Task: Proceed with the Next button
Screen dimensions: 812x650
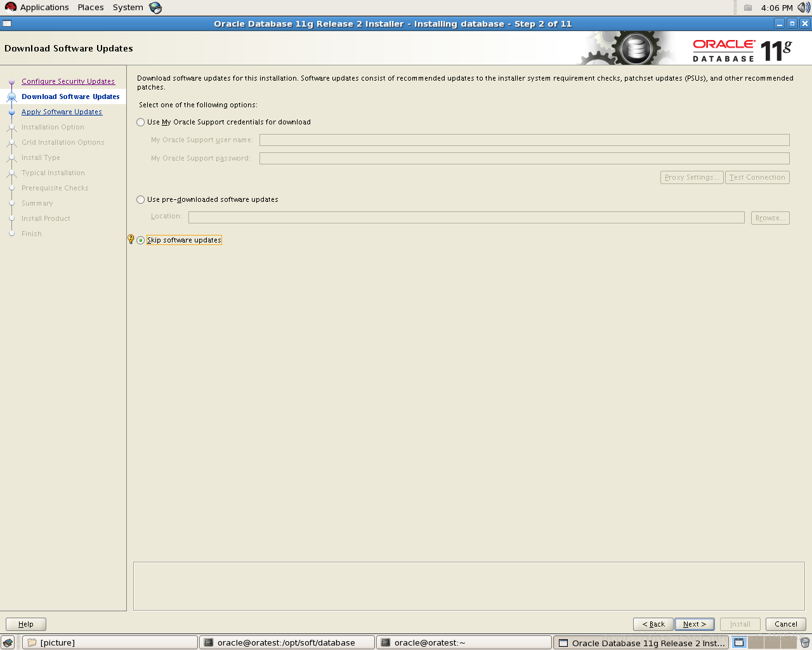Action: [x=695, y=624]
